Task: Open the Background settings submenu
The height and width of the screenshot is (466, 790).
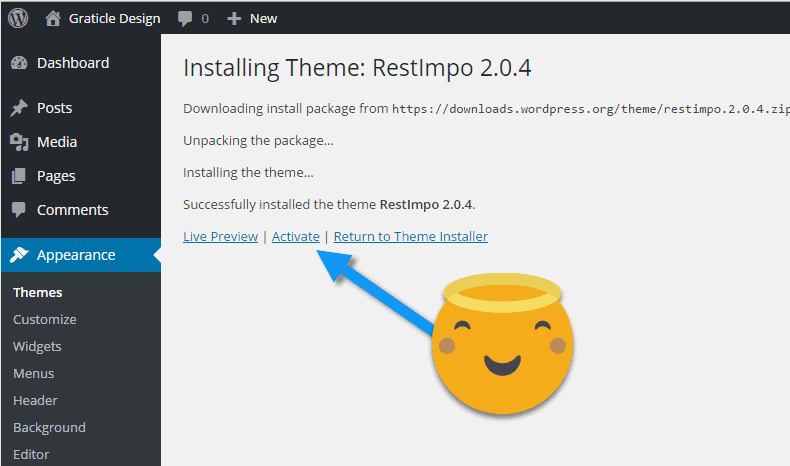Action: [x=49, y=428]
